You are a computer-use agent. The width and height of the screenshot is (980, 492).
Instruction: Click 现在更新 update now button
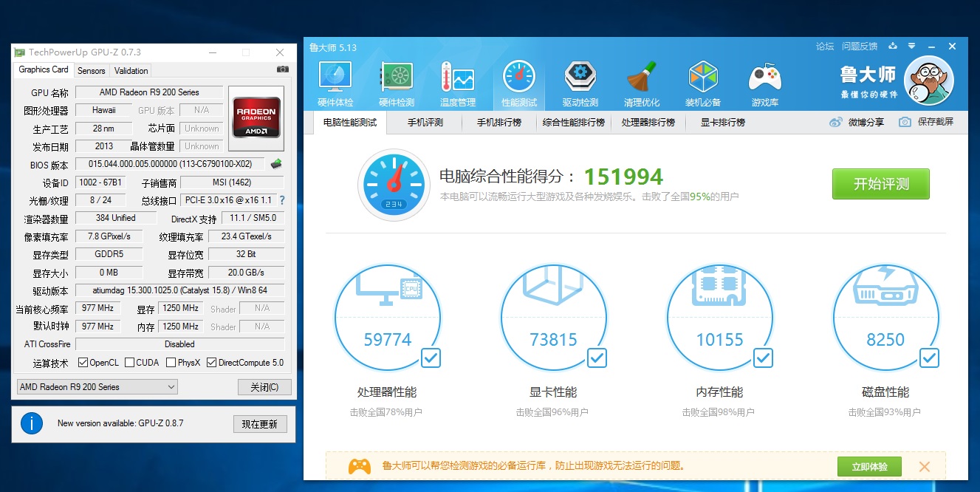(260, 424)
